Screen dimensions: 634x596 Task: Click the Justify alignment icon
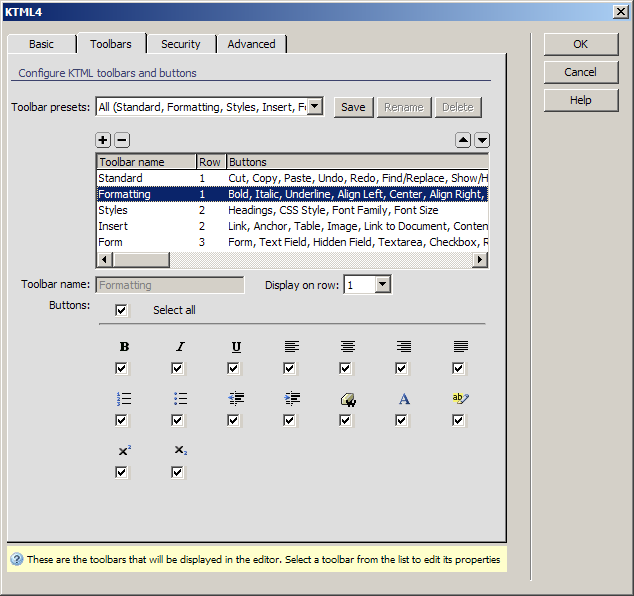[x=461, y=346]
